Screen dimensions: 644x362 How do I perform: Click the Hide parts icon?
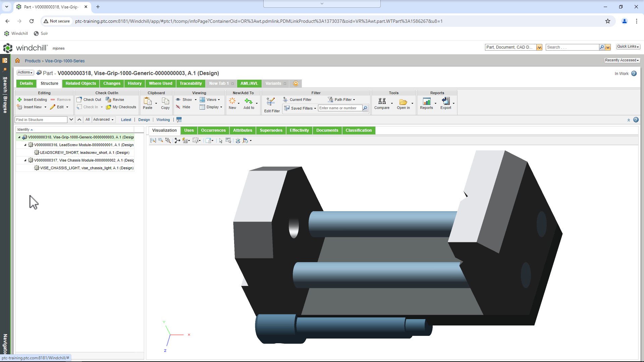pyautogui.click(x=178, y=107)
